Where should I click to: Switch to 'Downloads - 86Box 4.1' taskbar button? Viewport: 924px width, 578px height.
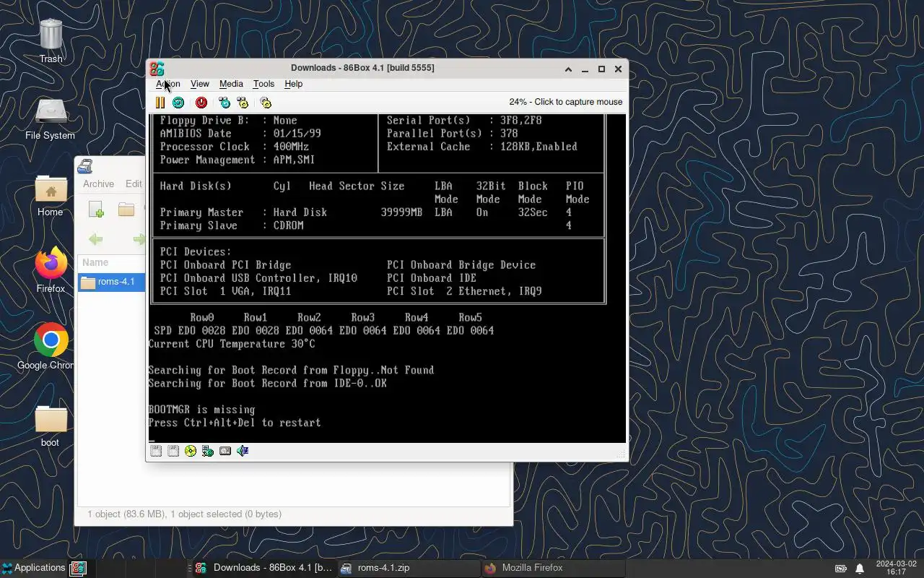pos(263,568)
